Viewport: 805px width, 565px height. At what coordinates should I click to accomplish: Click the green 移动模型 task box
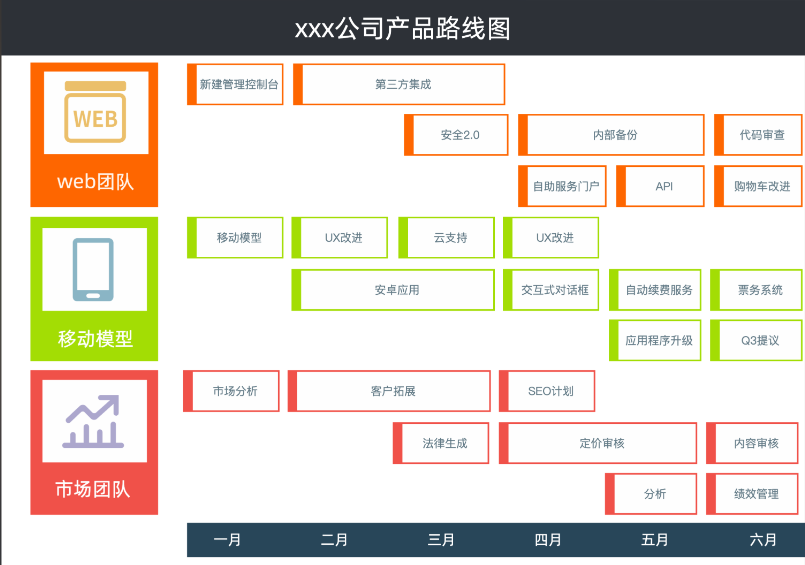point(235,238)
